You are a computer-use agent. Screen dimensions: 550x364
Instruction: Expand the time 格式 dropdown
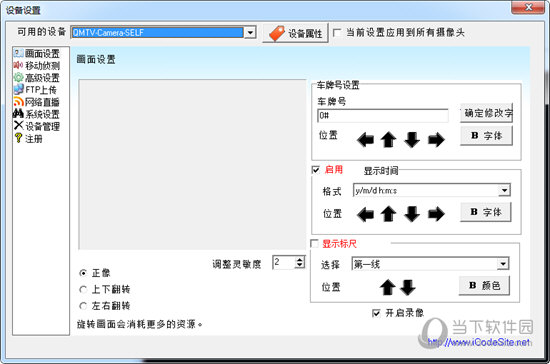[x=504, y=190]
